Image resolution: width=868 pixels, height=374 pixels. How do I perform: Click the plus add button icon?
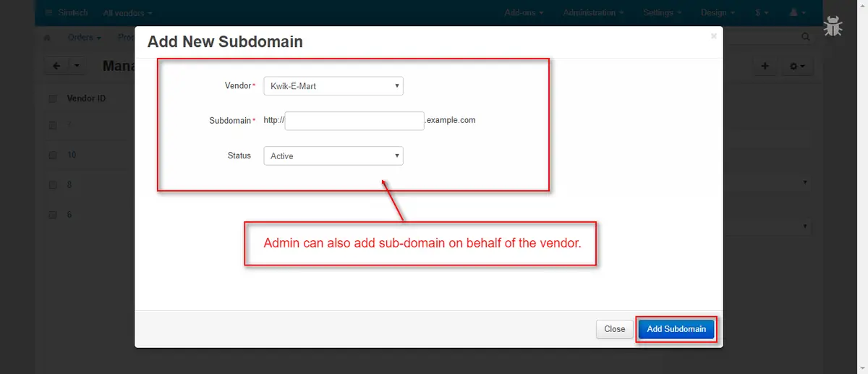(765, 66)
